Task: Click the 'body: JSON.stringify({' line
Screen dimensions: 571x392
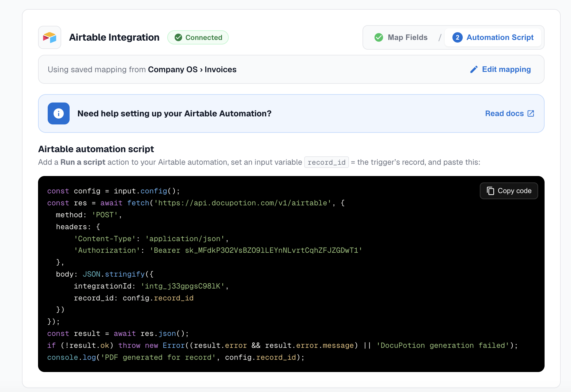Action: (105, 274)
